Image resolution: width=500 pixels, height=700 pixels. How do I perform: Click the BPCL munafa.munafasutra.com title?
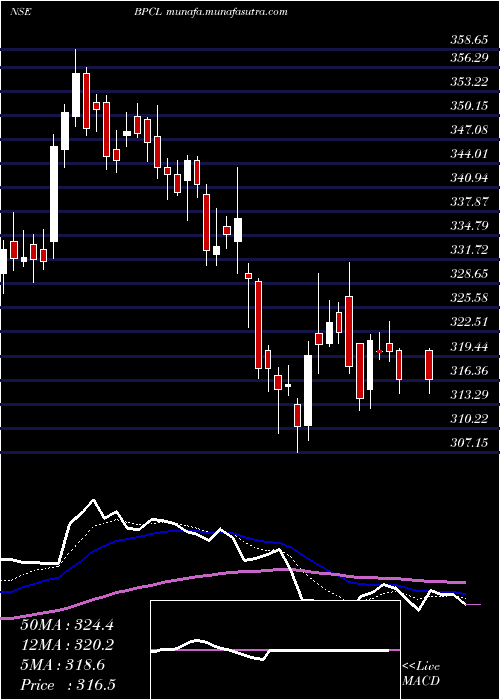point(210,12)
